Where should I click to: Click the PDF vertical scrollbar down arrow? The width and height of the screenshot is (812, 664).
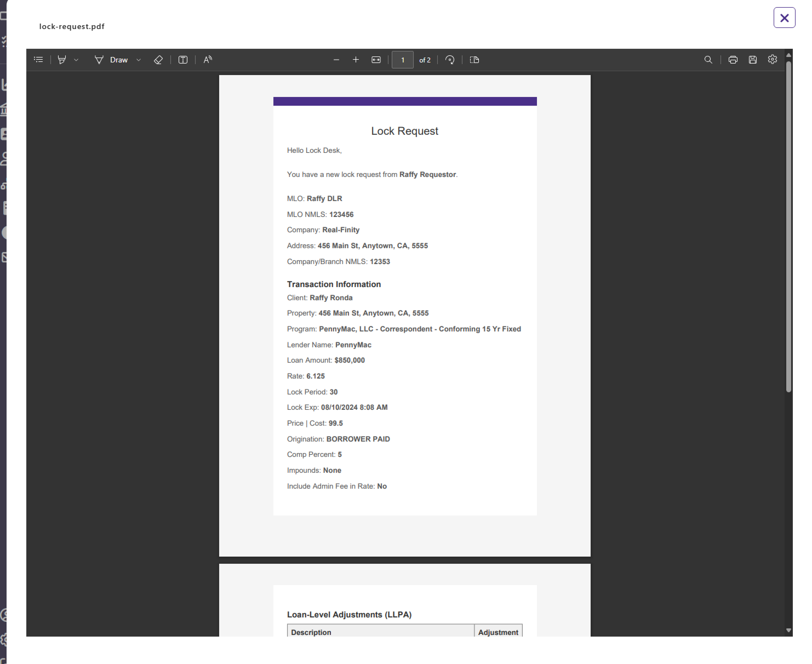[788, 630]
